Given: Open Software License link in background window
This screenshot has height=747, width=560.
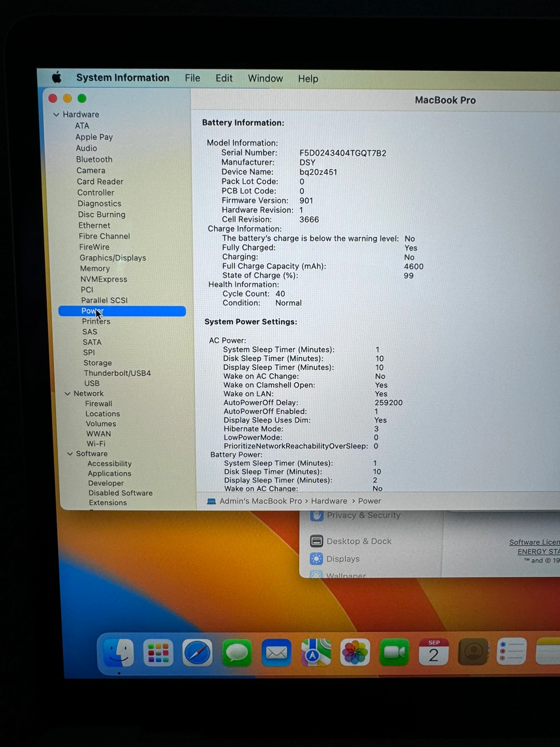Looking at the screenshot, I should (x=534, y=542).
